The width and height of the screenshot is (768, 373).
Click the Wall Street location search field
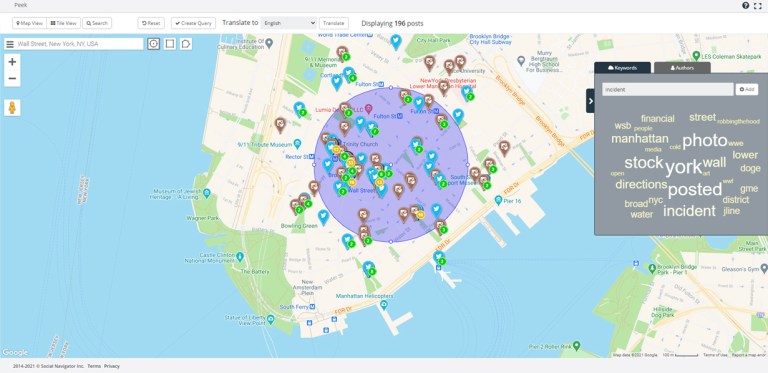(x=79, y=44)
